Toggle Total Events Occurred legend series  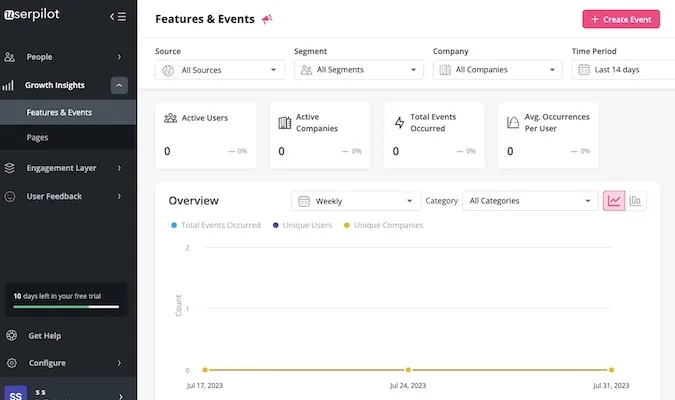pyautogui.click(x=216, y=225)
